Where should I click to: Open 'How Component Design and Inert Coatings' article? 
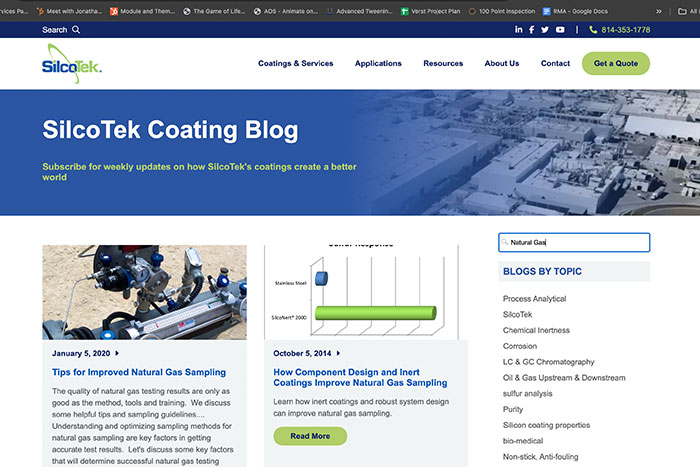pyautogui.click(x=360, y=377)
